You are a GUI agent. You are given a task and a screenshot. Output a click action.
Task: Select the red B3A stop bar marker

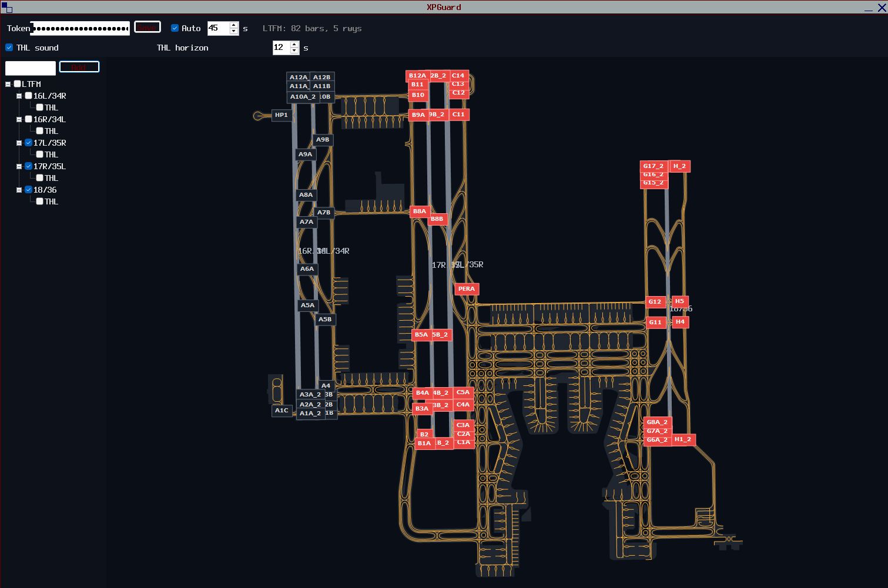click(x=422, y=409)
